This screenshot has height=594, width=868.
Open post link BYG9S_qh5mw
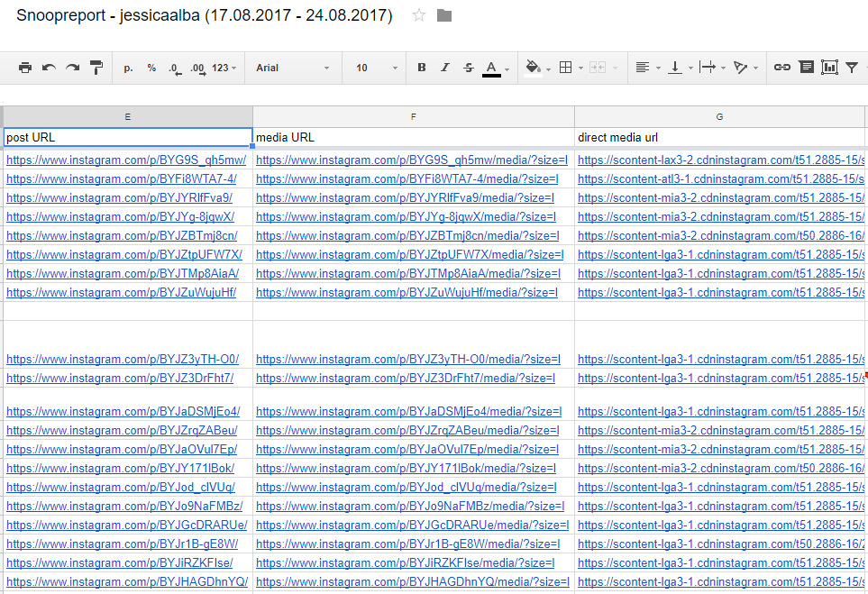(126, 160)
